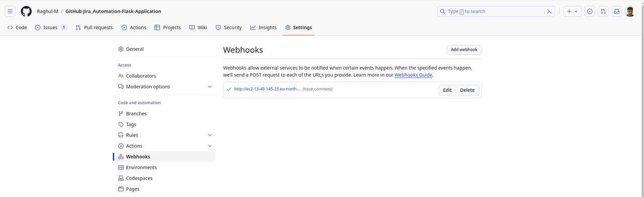Open the Raghul-M owner profile link
Viewport: 644px width, 197px height.
click(48, 11)
